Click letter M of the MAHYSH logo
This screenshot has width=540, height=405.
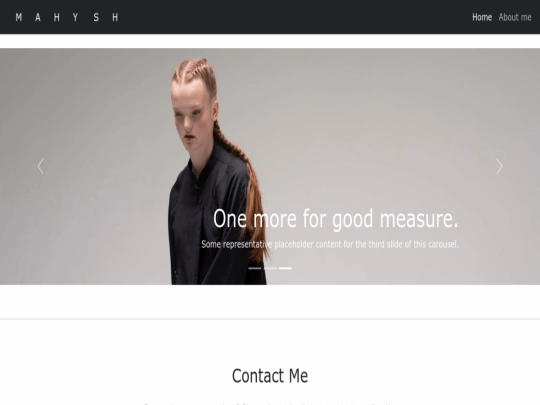(x=19, y=17)
